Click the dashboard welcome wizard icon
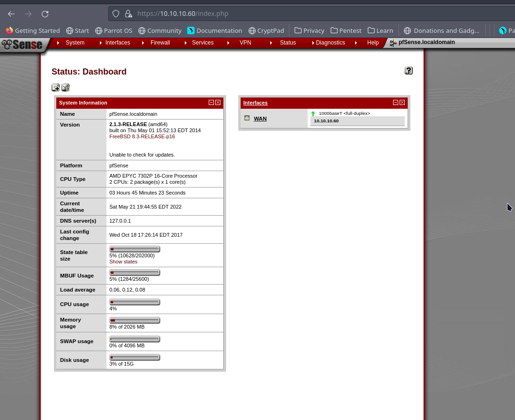This screenshot has width=515, height=420. coord(65,88)
